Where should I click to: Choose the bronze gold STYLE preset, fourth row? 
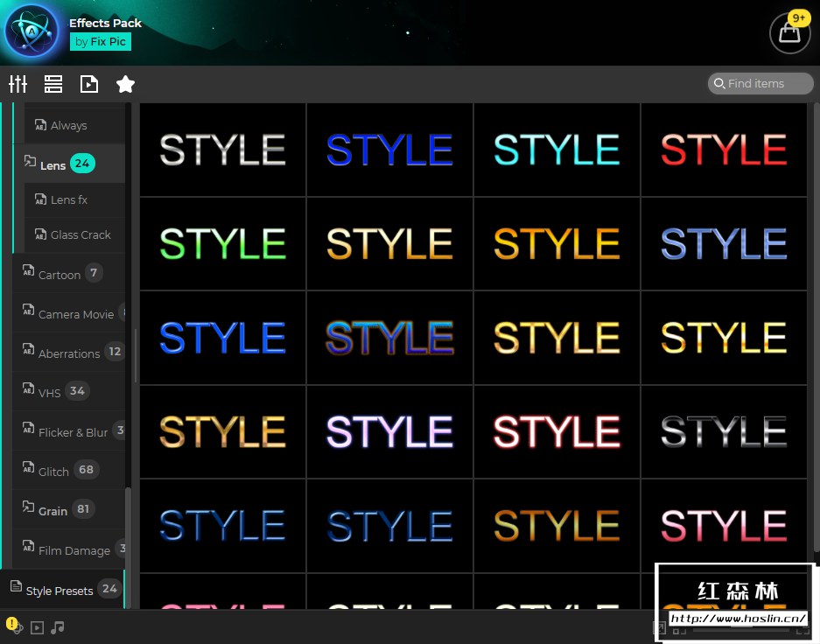223,431
